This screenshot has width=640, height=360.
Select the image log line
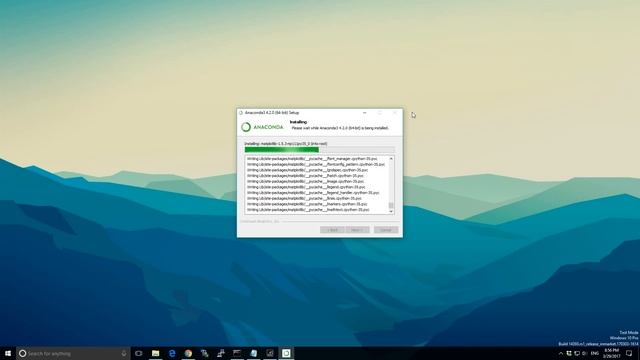coord(305,181)
